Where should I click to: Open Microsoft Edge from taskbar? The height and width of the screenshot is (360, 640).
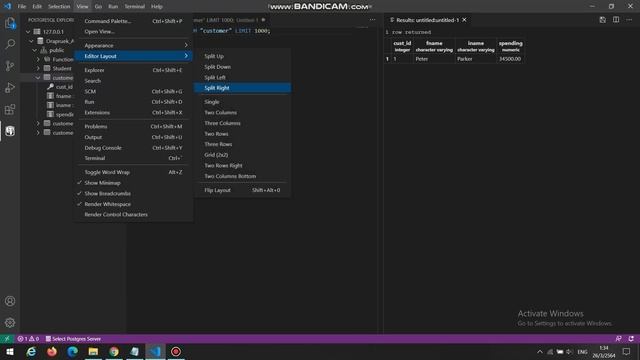coord(73,351)
